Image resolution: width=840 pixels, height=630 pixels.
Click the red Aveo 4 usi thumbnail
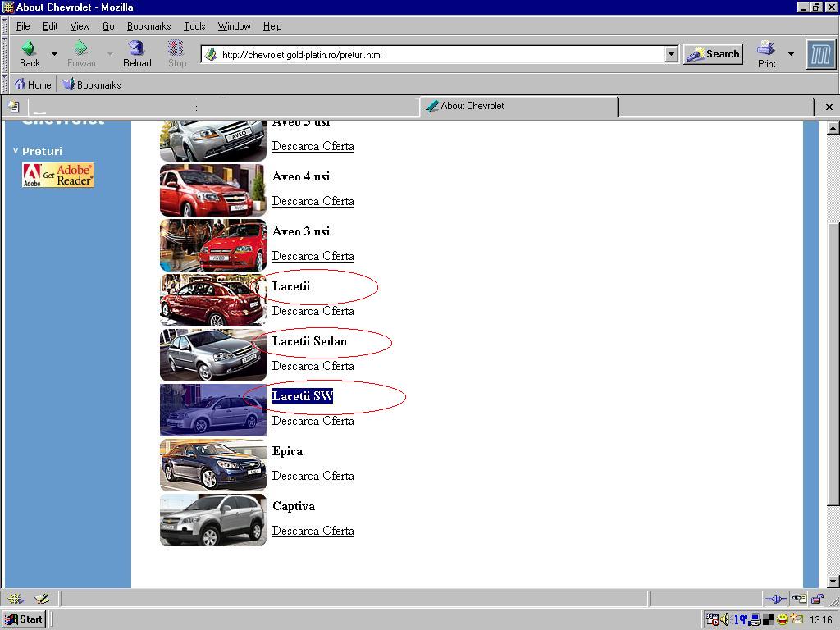pos(213,190)
